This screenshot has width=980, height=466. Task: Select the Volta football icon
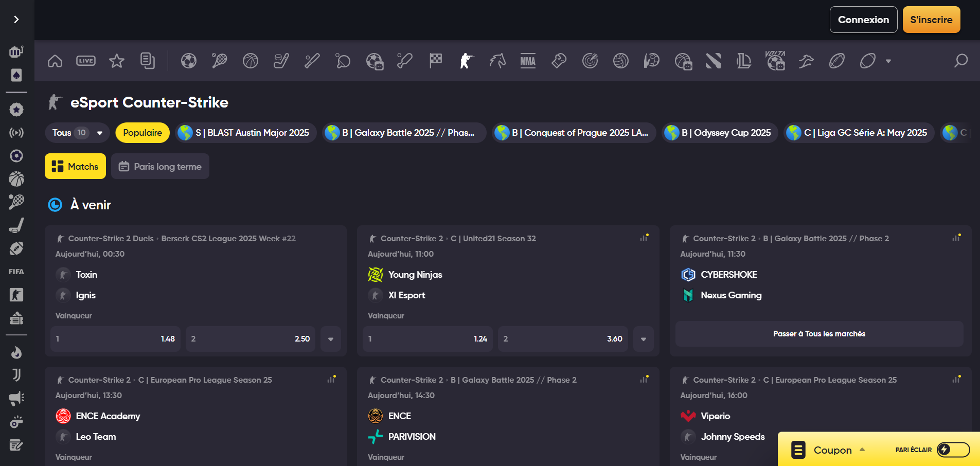click(775, 61)
